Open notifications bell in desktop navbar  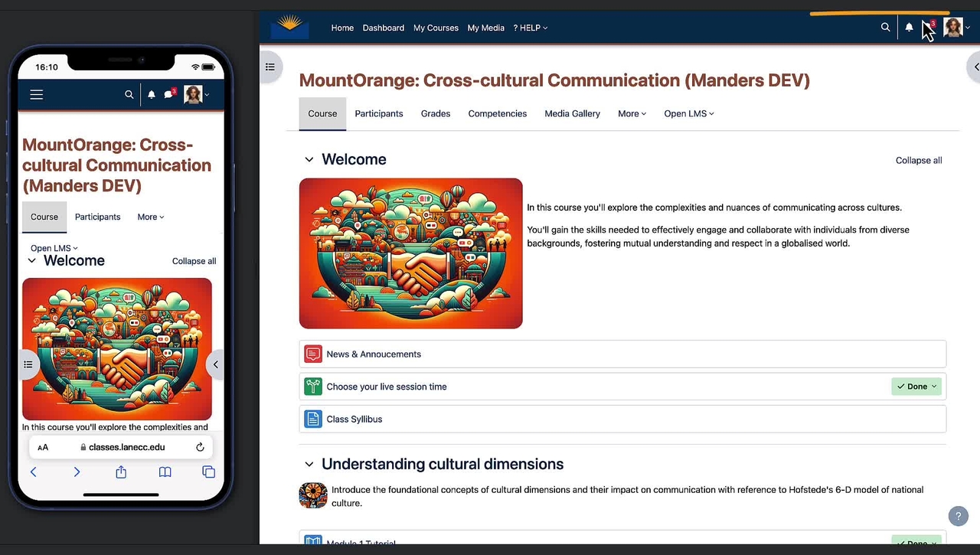(909, 28)
